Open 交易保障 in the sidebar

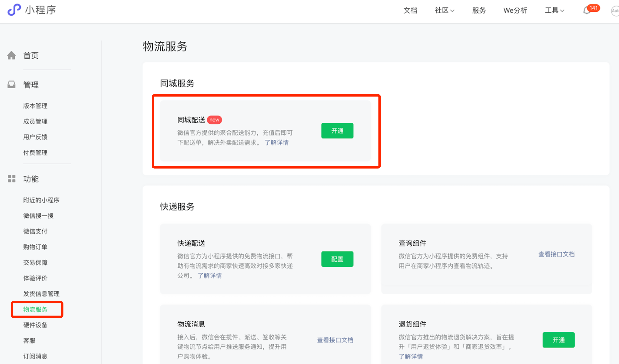[x=35, y=262]
